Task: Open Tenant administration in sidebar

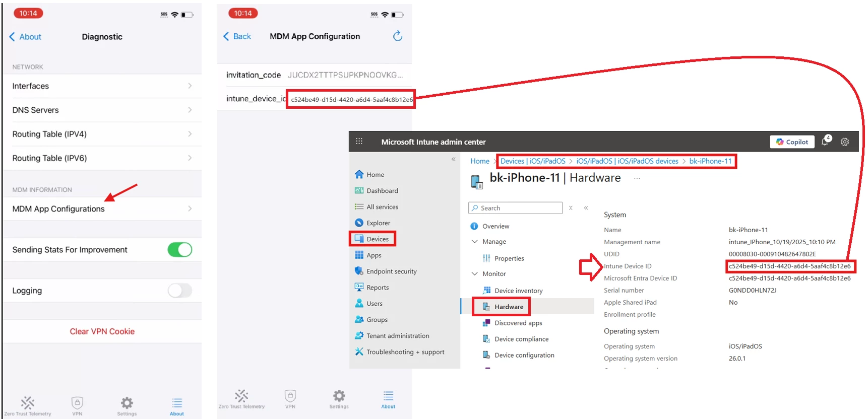Action: (392, 336)
